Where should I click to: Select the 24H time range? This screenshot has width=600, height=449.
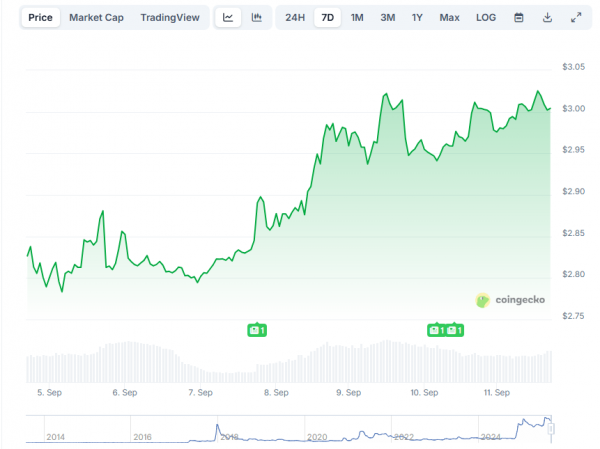pyautogui.click(x=295, y=18)
